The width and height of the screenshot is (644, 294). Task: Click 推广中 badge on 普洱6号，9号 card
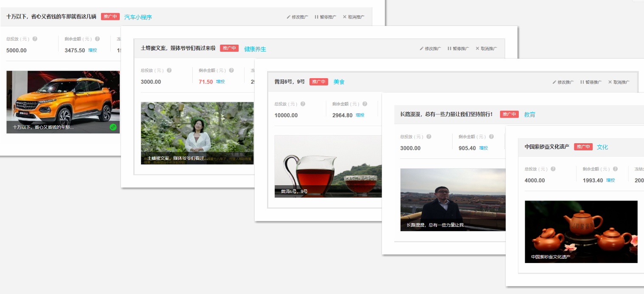[x=319, y=82]
